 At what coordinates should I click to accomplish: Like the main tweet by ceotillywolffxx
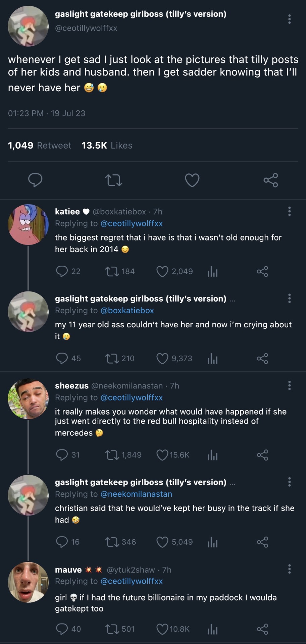coord(192,180)
